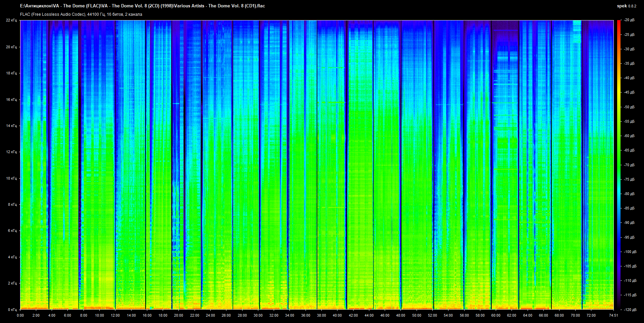Viewport: 644px width, 323px height.
Task: Click the 0:00 time axis marker
Action: [x=20, y=315]
